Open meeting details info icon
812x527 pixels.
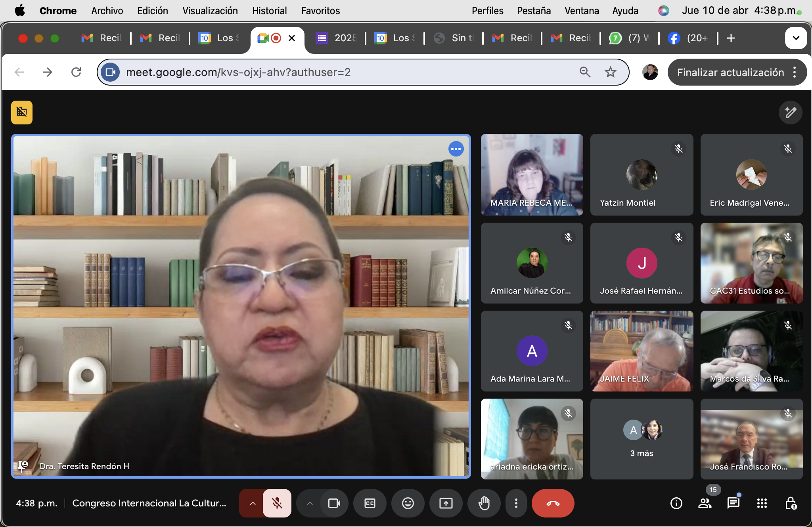(x=676, y=503)
